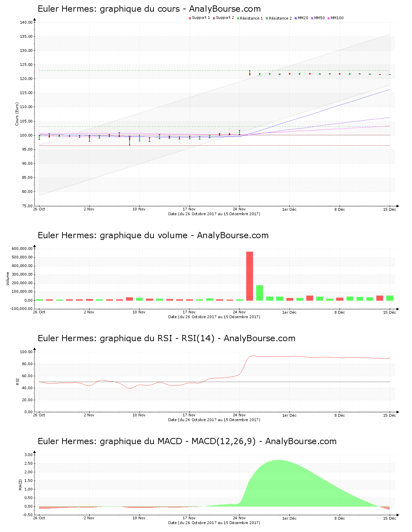412x532 pixels.
Task: Click the date range caption under RSI chart
Action: click(x=214, y=420)
